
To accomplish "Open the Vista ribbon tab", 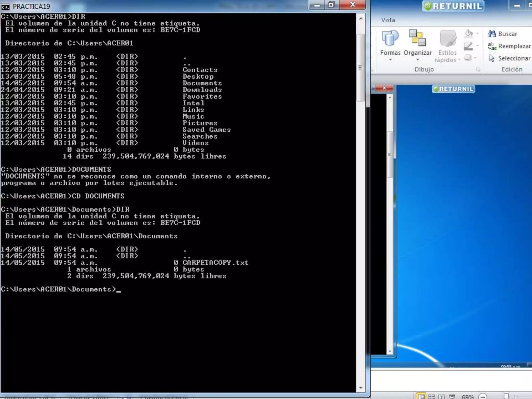I will point(388,20).
